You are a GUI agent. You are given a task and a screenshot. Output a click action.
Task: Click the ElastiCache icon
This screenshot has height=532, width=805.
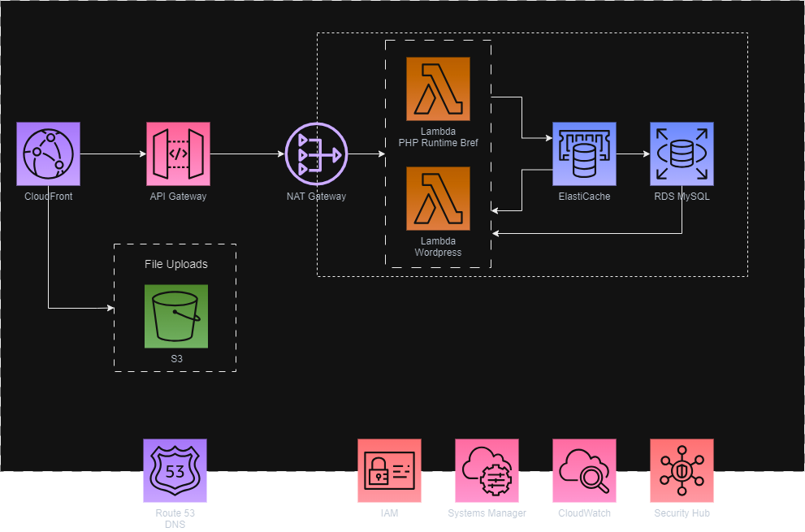(x=584, y=154)
